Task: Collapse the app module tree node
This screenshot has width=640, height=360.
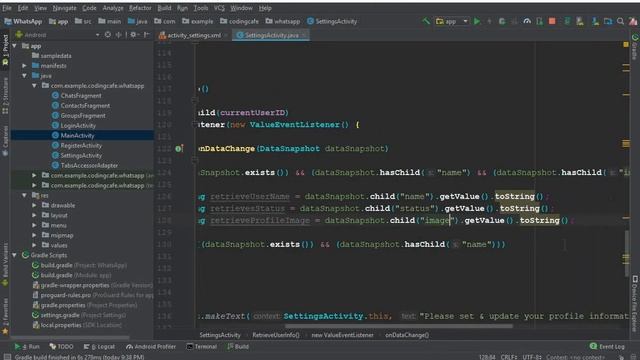Action: tap(15, 46)
